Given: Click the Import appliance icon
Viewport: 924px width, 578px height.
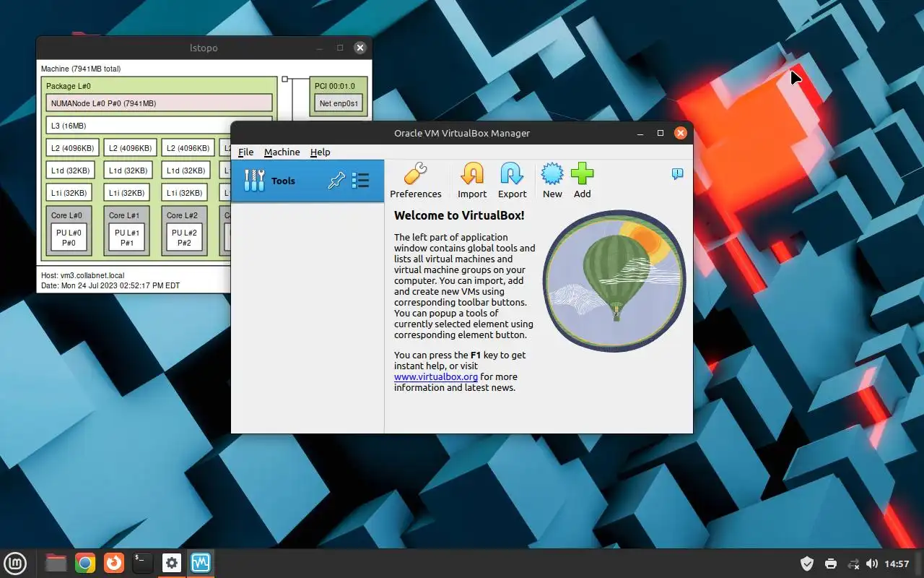Looking at the screenshot, I should [x=472, y=181].
